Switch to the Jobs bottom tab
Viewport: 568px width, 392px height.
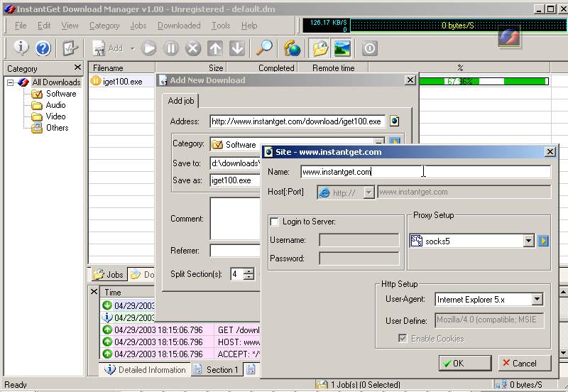point(109,275)
